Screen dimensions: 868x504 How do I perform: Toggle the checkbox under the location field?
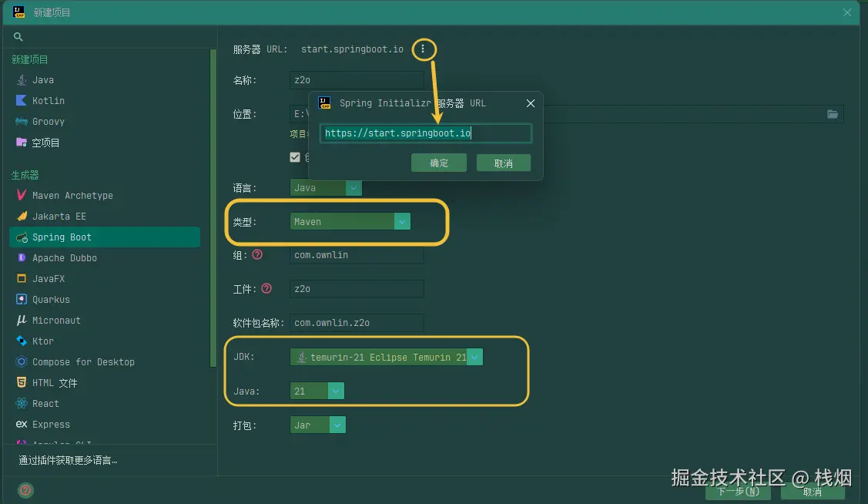click(x=295, y=157)
